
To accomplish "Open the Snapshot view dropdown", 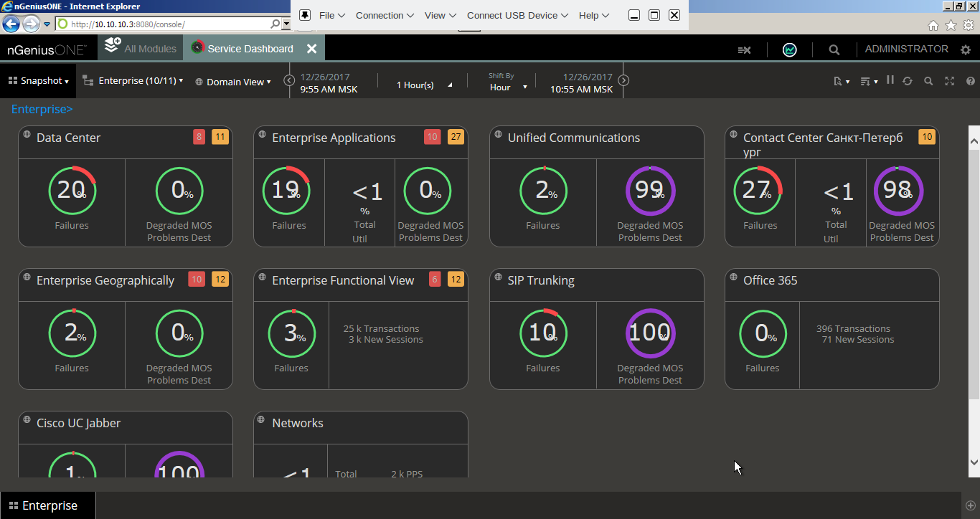I will pos(39,81).
